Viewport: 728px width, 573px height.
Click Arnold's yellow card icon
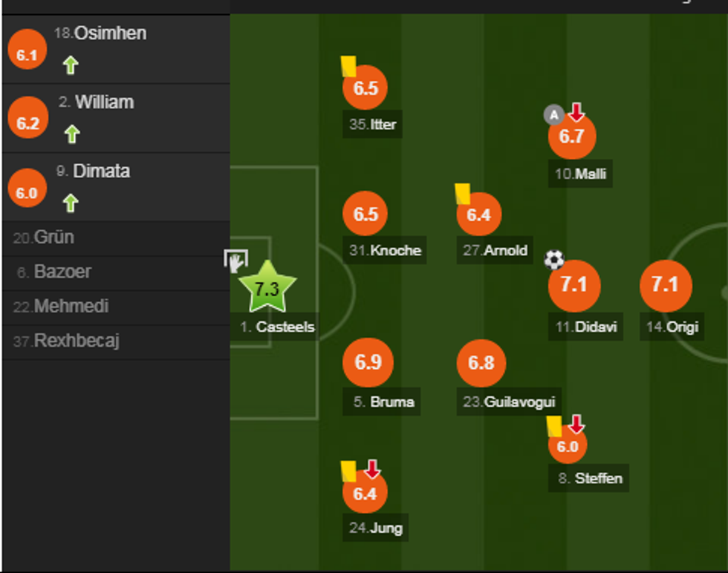pyautogui.click(x=463, y=194)
